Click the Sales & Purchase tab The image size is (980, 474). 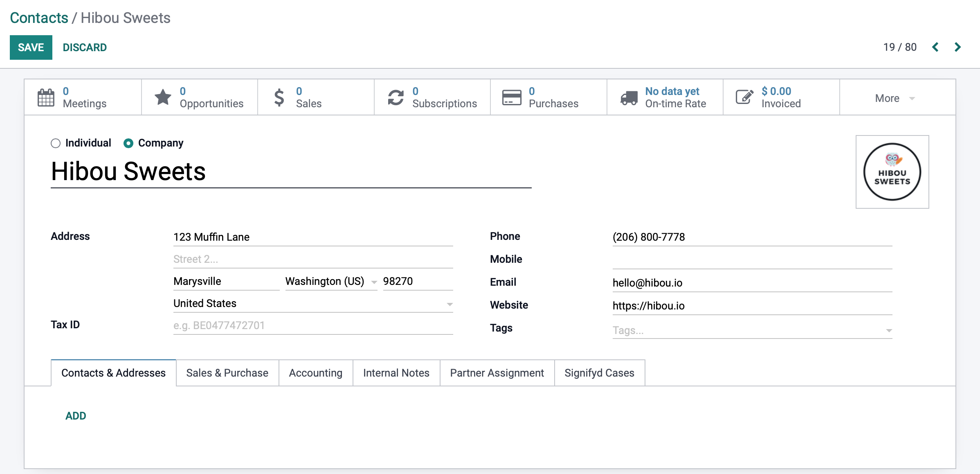click(227, 372)
